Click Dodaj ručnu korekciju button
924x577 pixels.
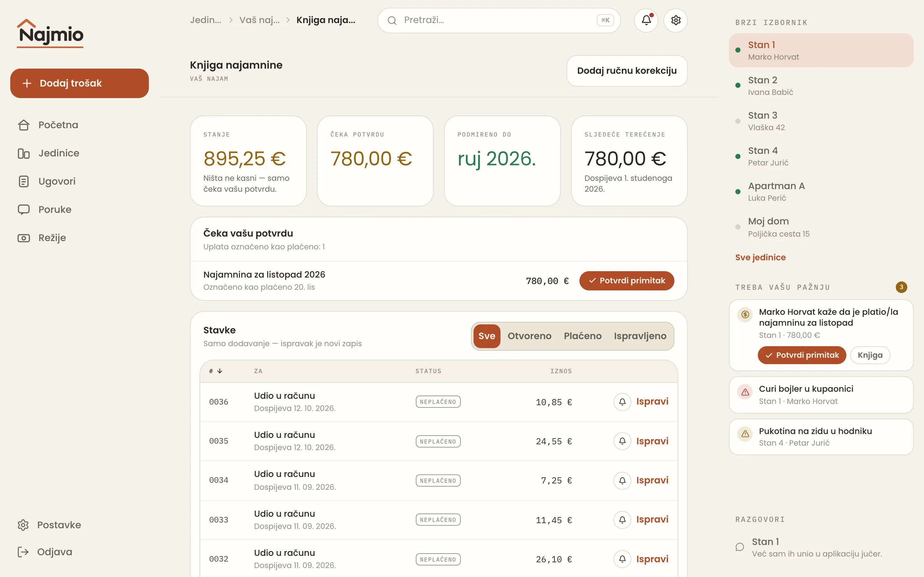coord(627,71)
